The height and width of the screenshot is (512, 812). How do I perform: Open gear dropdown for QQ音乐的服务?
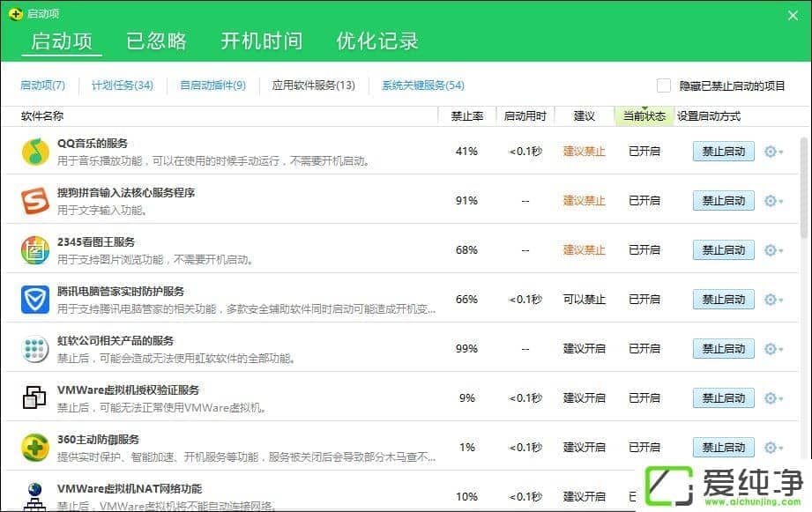pyautogui.click(x=773, y=152)
